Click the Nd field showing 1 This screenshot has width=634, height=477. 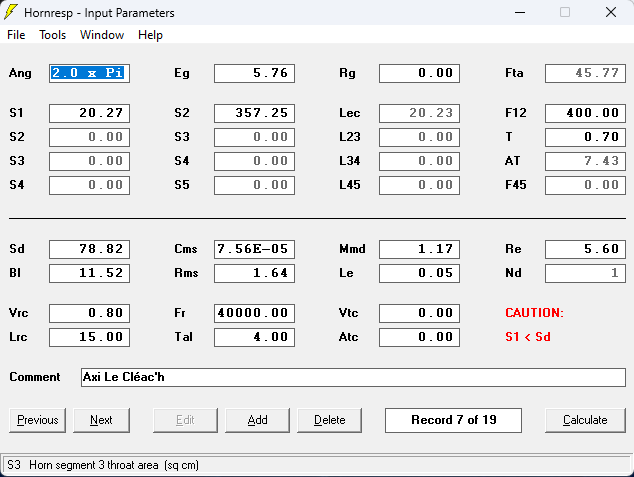(x=585, y=273)
